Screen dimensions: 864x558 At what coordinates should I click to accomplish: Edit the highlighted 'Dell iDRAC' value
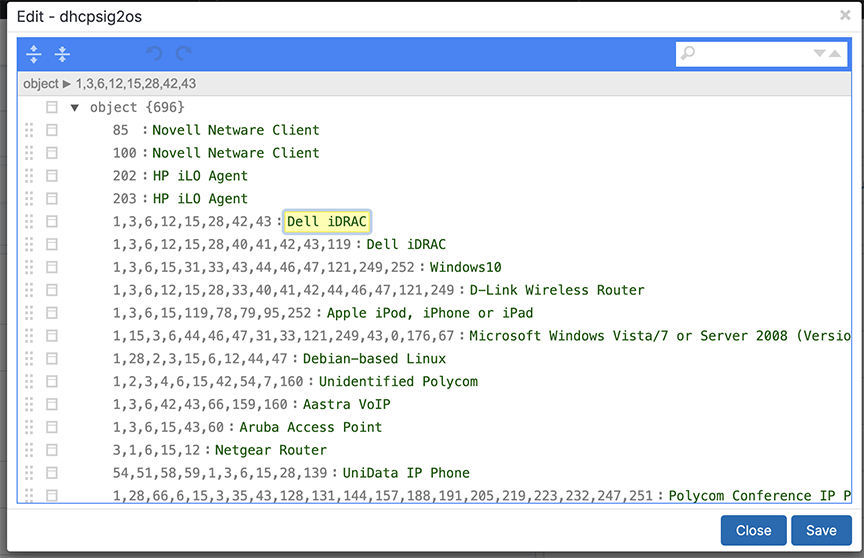tap(326, 221)
